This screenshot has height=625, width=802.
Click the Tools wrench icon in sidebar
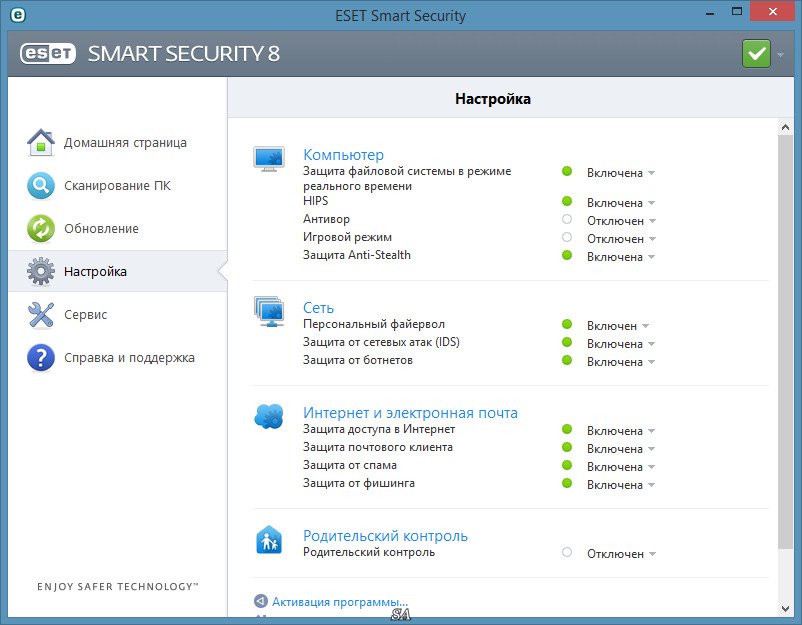[x=41, y=314]
